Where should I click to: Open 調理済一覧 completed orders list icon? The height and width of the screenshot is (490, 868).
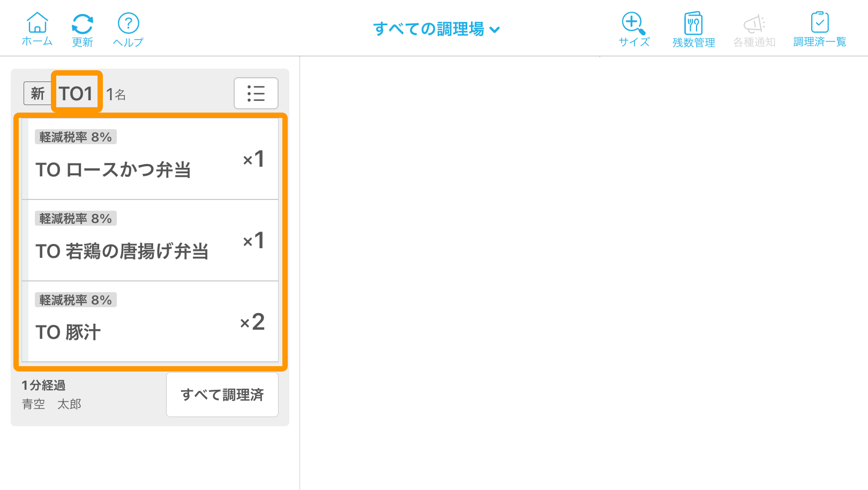click(819, 28)
